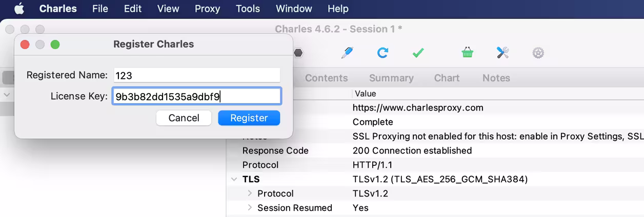
Task: Switch to the Contents tab
Action: (326, 78)
